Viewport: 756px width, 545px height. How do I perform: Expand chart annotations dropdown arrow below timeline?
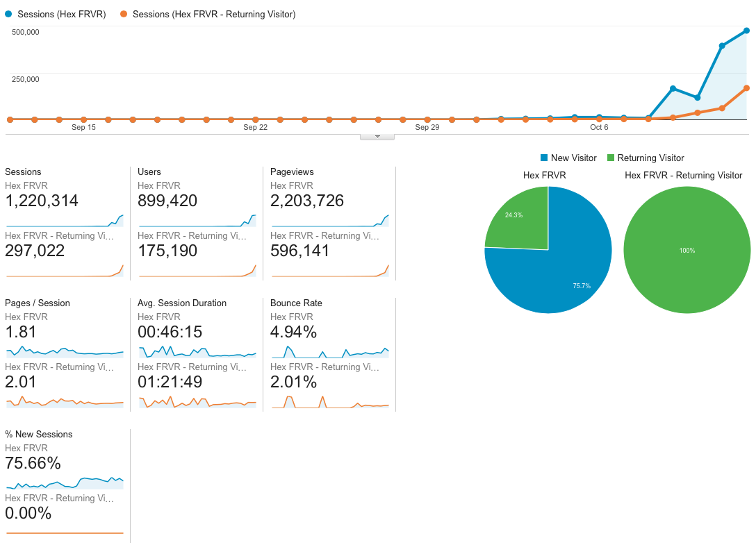(377, 137)
